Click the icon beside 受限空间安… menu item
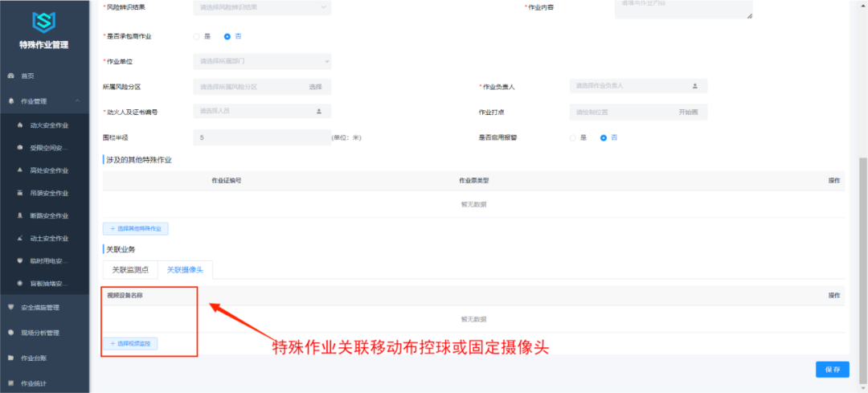Image resolution: width=868 pixels, height=393 pixels. [20, 148]
